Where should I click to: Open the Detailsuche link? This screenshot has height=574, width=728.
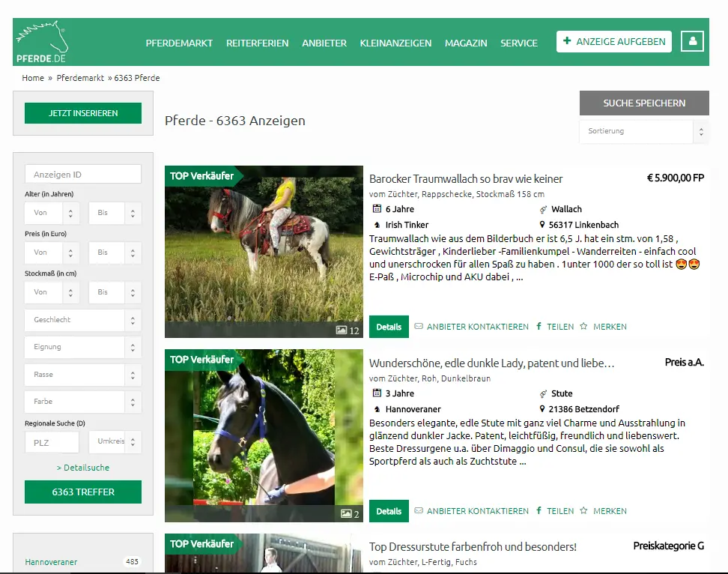[x=82, y=468]
